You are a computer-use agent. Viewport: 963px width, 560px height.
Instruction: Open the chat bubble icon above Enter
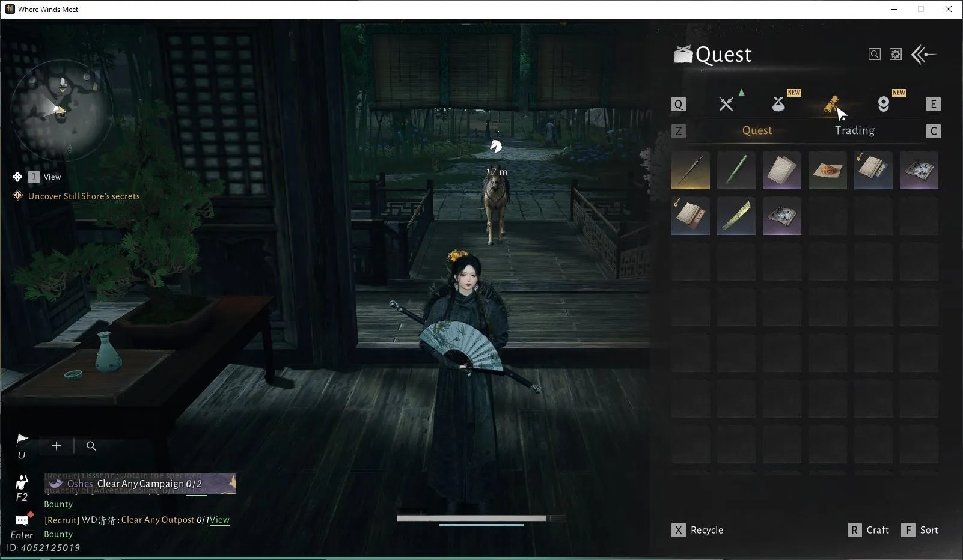pyautogui.click(x=22, y=520)
